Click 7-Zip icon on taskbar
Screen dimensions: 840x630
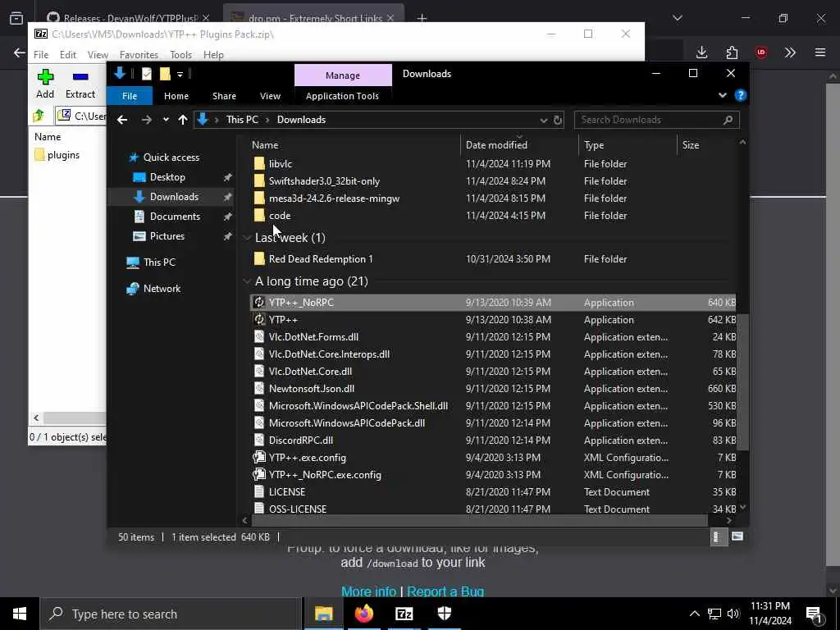[404, 614]
